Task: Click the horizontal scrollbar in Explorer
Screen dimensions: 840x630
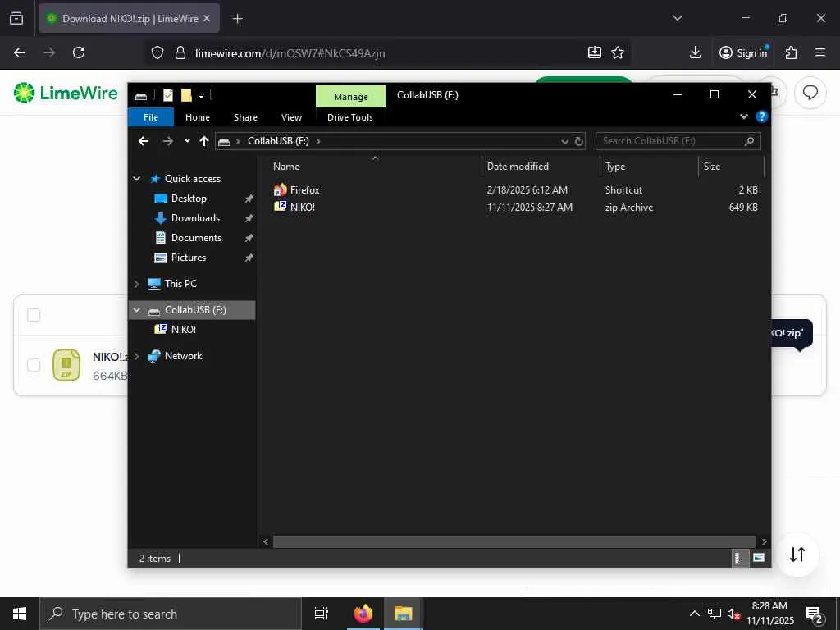Action: pos(514,541)
